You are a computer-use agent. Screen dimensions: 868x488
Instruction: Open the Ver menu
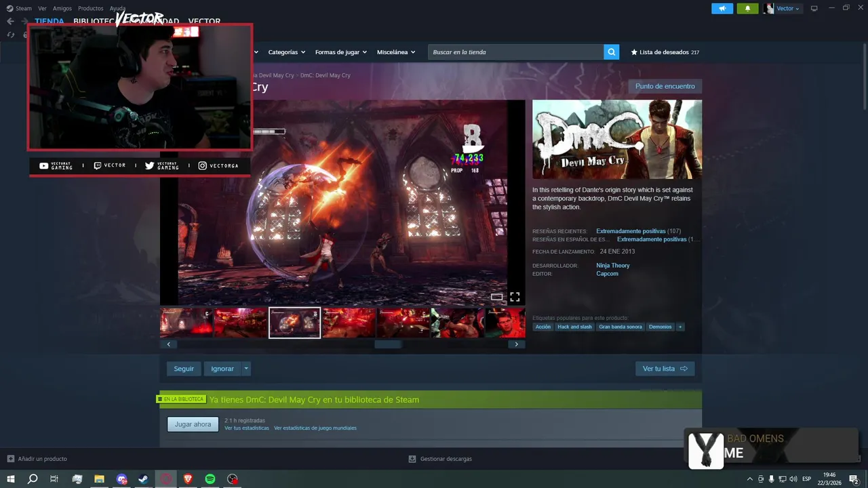(42, 8)
